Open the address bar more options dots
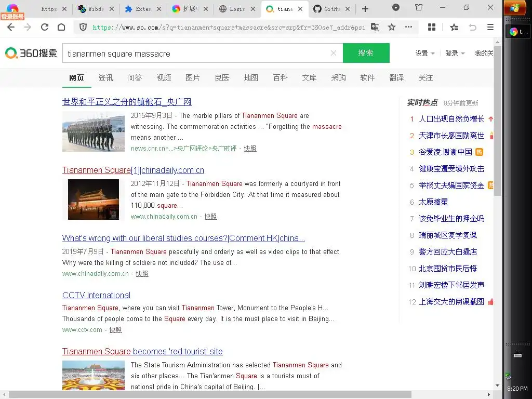Viewport: 532px width, 399px height. [408, 27]
